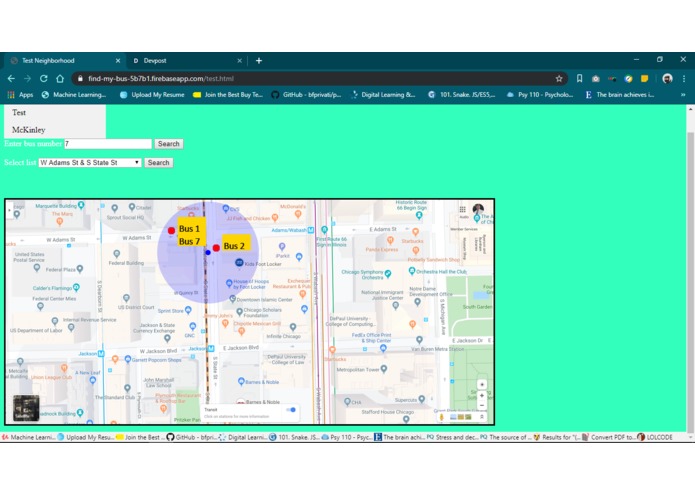Click the Barnes & Noble map pin

(241, 381)
